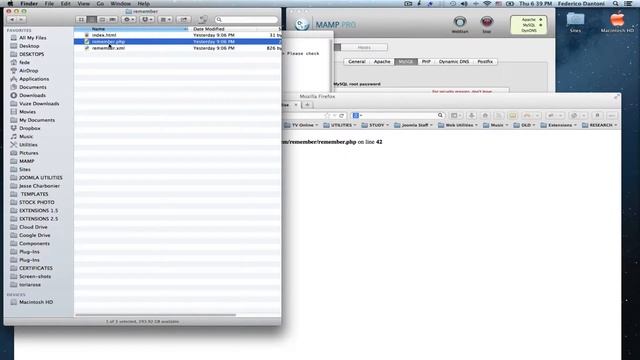Open Web Utilities bookmarks folder
640x360 pixels.
point(458,125)
